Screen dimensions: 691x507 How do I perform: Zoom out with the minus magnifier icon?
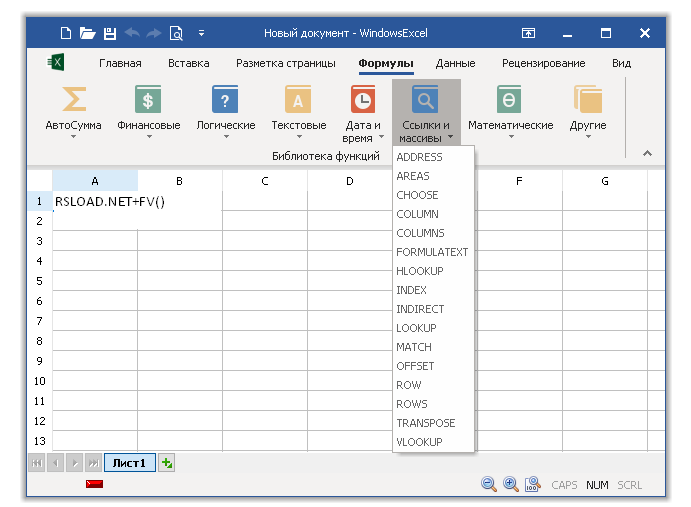pyautogui.click(x=489, y=484)
